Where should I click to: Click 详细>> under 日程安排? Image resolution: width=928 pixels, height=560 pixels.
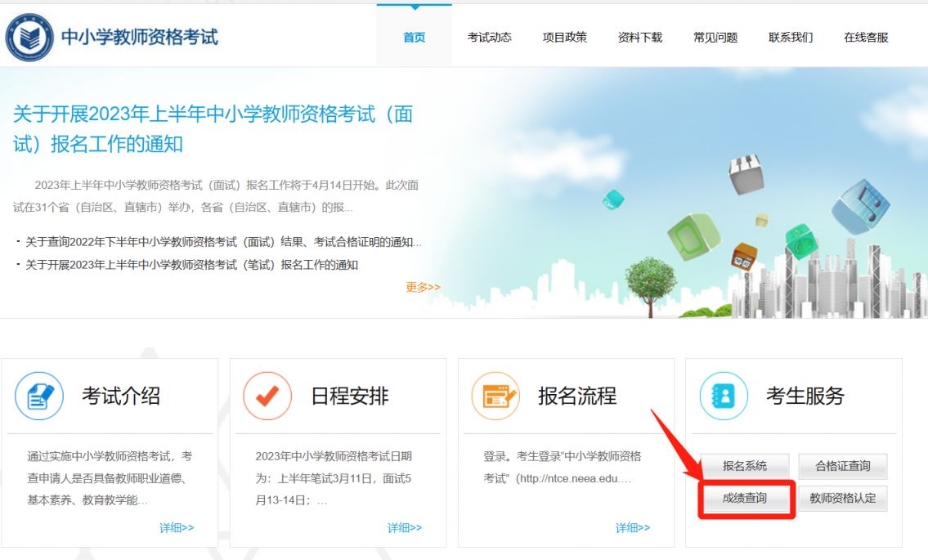click(x=405, y=527)
